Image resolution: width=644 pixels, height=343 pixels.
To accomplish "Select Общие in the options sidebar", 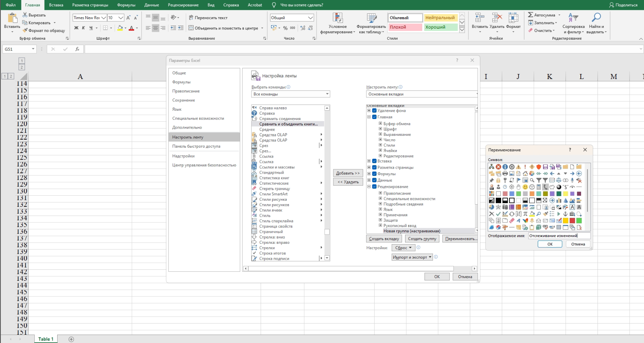I will pyautogui.click(x=204, y=73).
